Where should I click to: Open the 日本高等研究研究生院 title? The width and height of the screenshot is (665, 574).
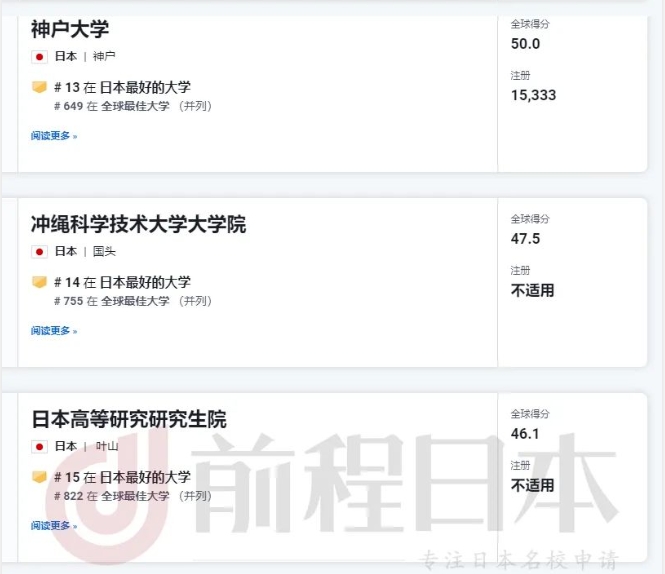(129, 419)
